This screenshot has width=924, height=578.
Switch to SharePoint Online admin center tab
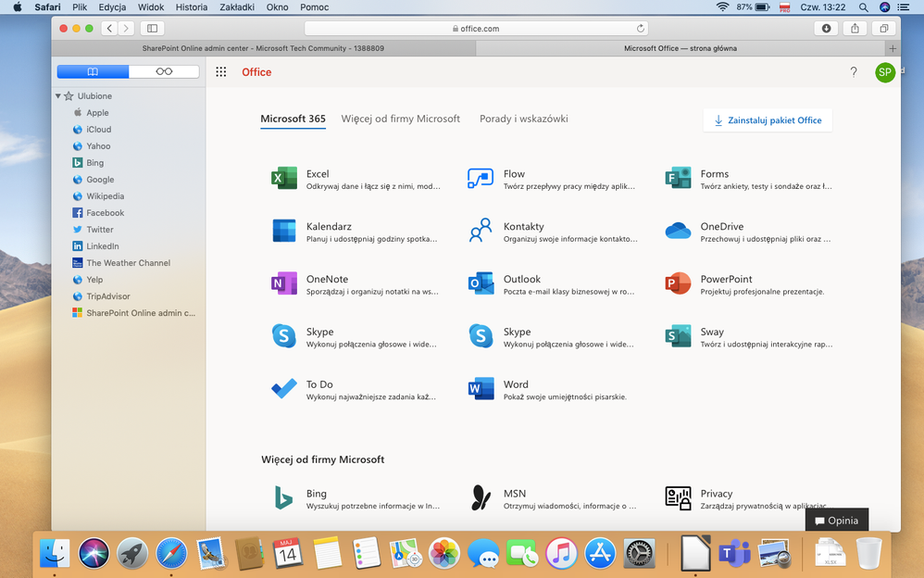pyautogui.click(x=264, y=48)
